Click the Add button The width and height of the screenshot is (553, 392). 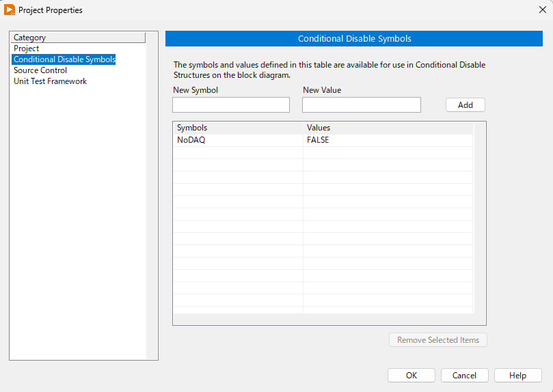click(x=466, y=105)
